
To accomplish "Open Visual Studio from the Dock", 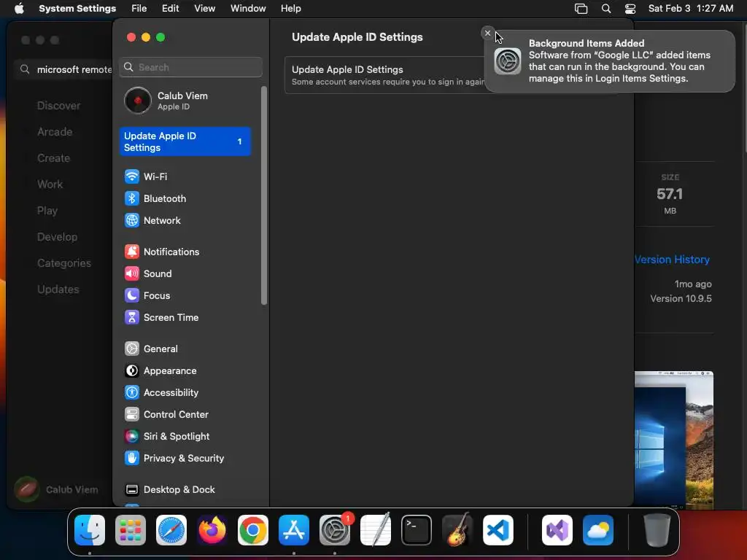I will point(557,530).
